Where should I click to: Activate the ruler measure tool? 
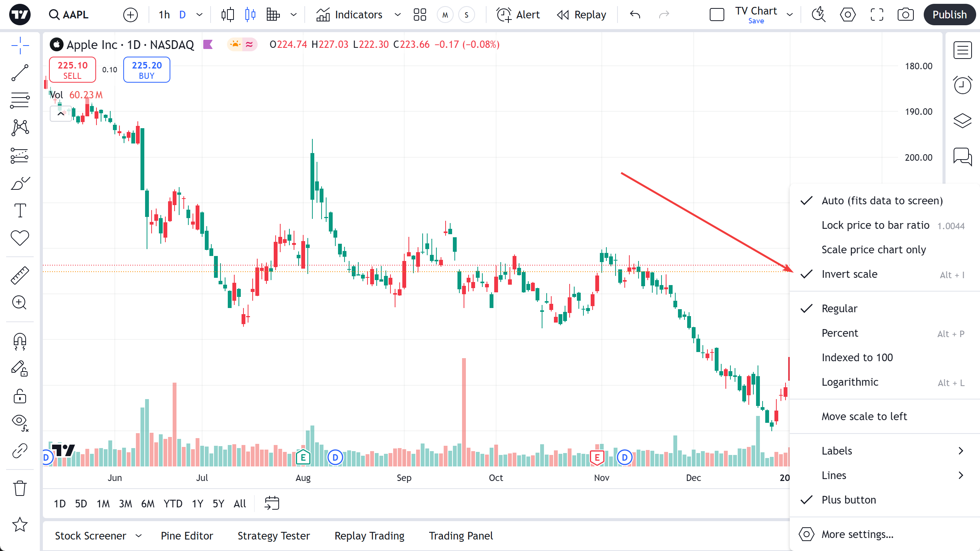pos(20,275)
